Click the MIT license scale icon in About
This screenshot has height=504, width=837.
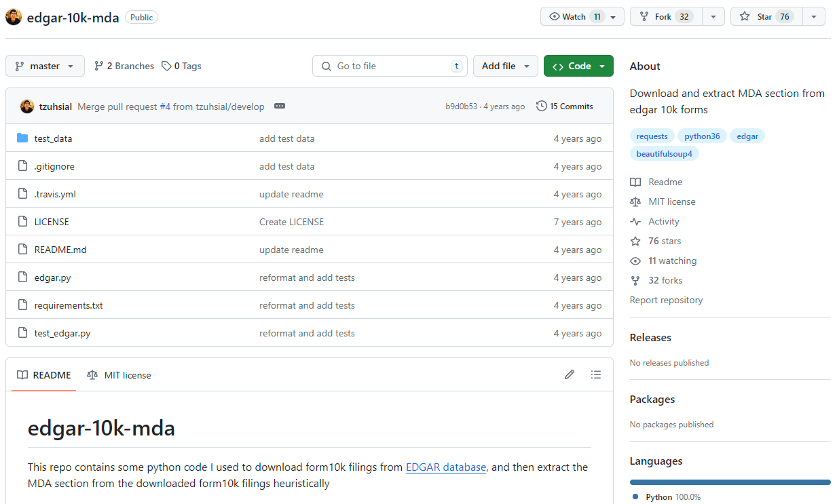pos(635,201)
